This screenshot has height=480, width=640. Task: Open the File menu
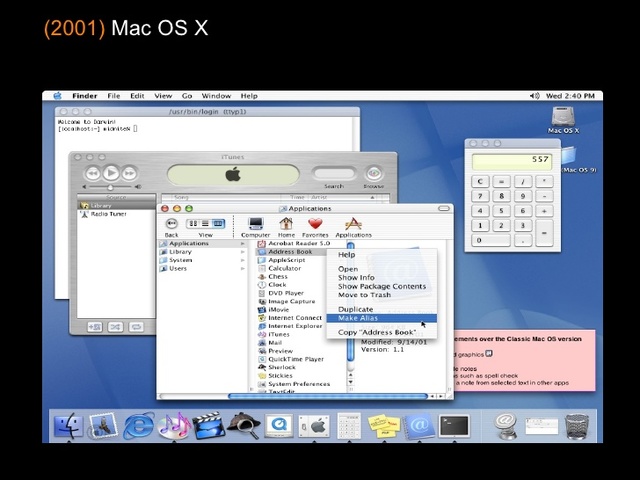(x=113, y=96)
